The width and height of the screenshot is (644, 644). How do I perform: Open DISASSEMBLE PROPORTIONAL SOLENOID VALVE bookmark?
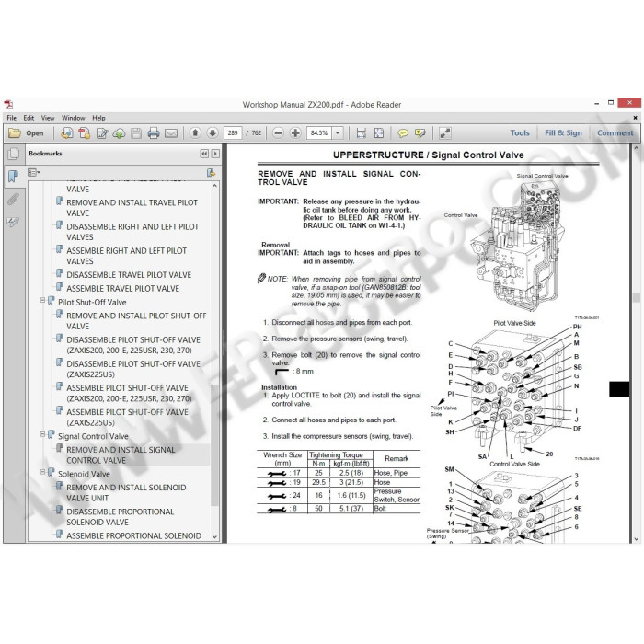coord(120,517)
